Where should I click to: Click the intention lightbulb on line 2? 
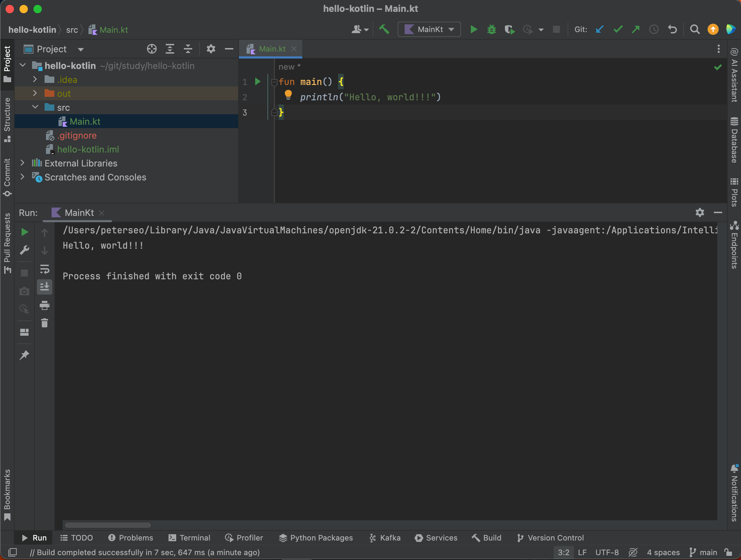(x=288, y=95)
